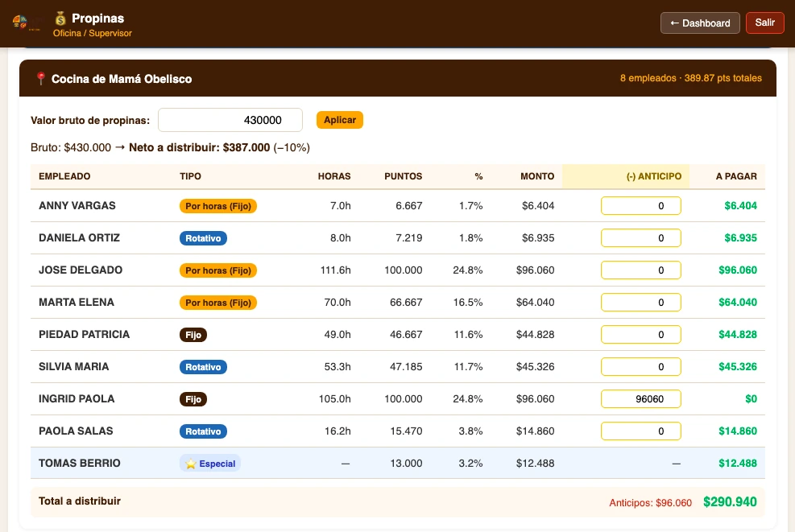
Task: Click the money bag Propinas icon
Action: pyautogui.click(x=60, y=19)
